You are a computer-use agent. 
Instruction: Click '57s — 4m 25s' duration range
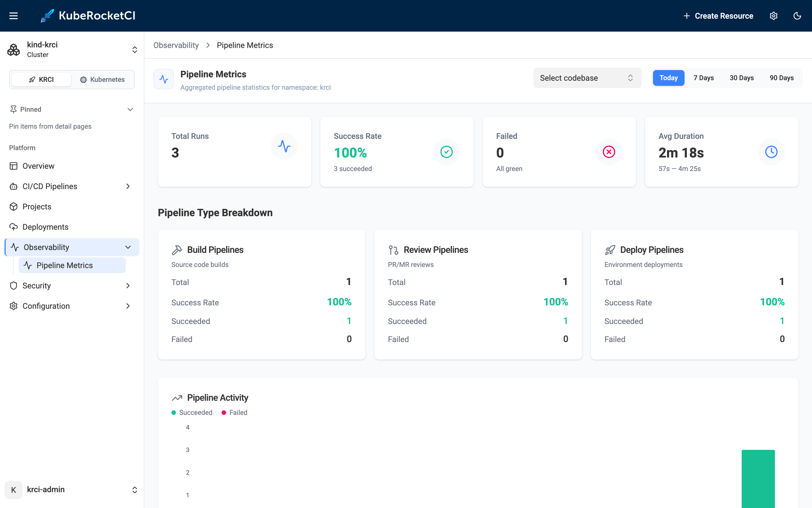pos(679,169)
